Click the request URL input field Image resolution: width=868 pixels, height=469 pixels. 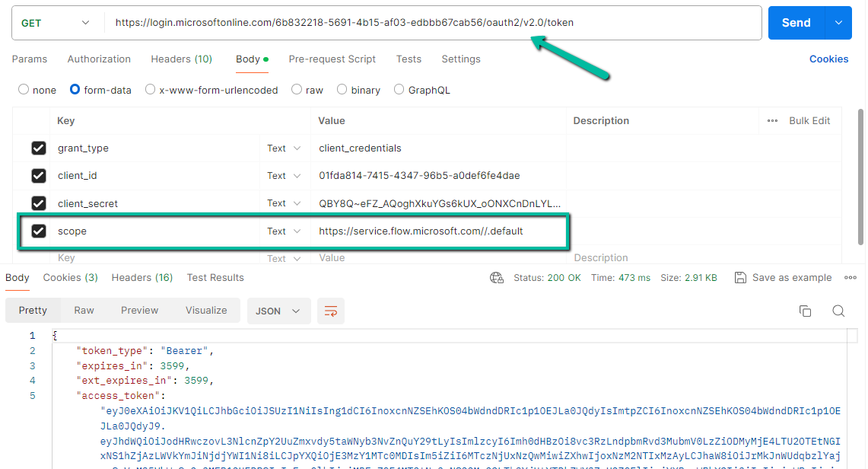(x=434, y=23)
